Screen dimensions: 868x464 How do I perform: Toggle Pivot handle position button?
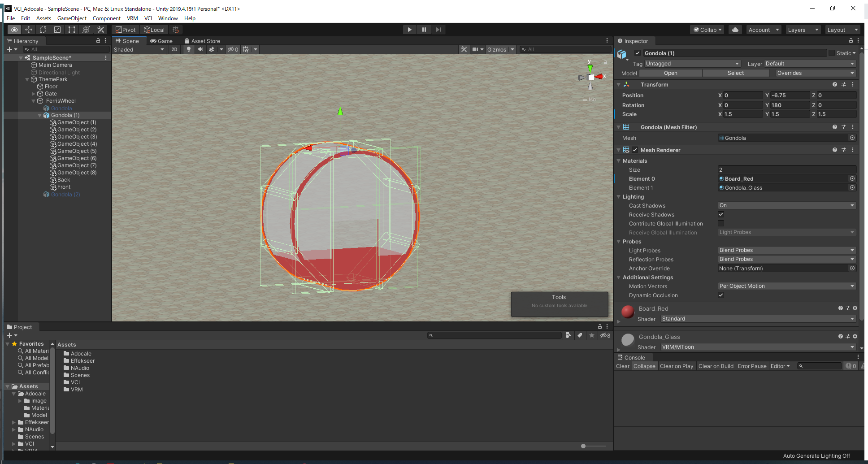(x=126, y=30)
